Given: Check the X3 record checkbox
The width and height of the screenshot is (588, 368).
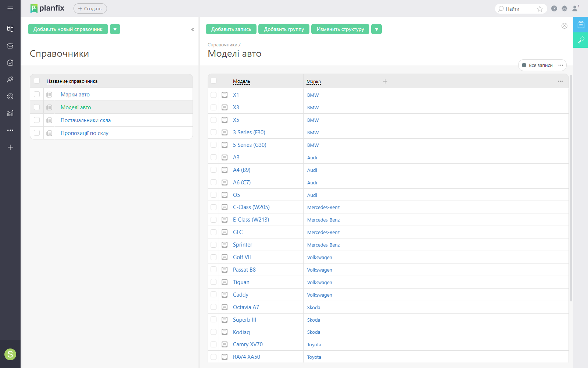Looking at the screenshot, I should point(214,107).
